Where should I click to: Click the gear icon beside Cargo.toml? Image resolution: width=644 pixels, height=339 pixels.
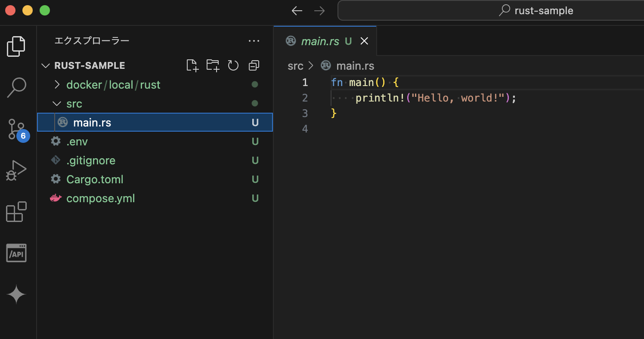point(56,179)
